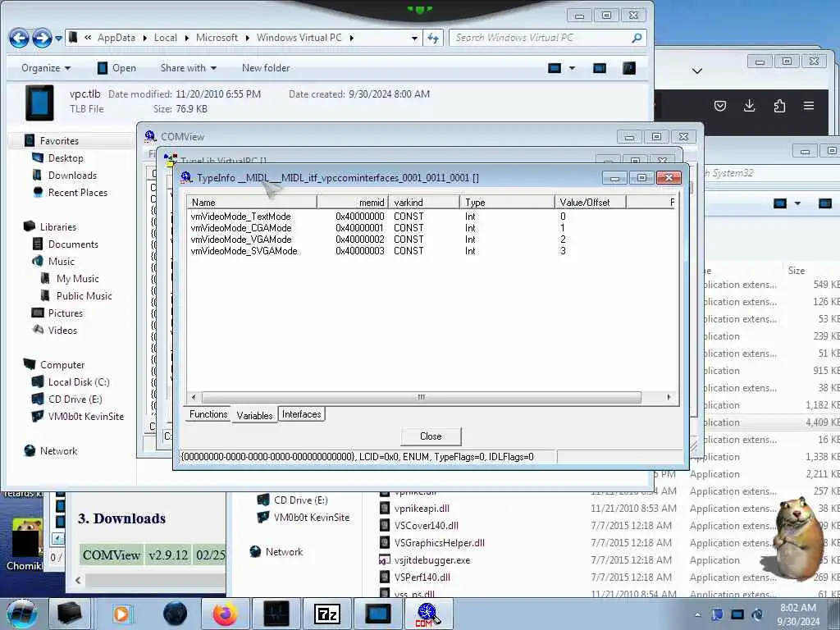Click the right scroll arrow of TypeInfo list
840x630 pixels.
coord(669,397)
